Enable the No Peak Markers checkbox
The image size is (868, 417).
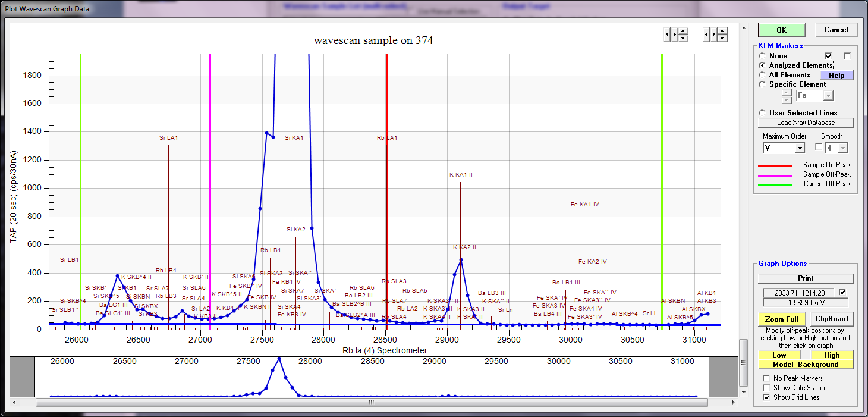(766, 378)
